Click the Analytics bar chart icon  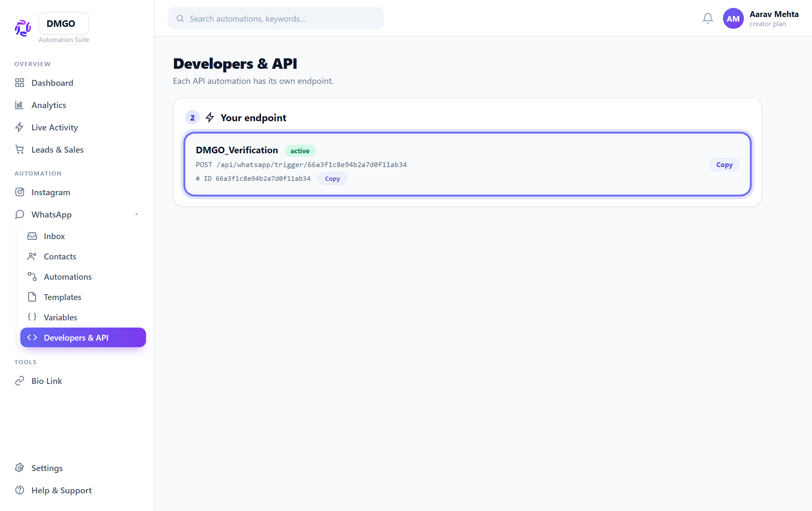point(20,105)
